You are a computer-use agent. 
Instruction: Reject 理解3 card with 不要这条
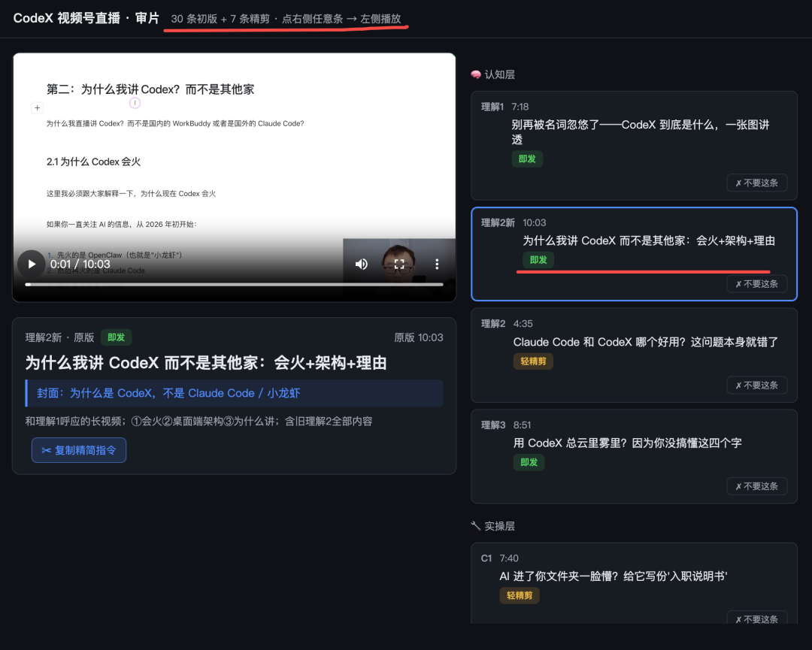pyautogui.click(x=757, y=486)
